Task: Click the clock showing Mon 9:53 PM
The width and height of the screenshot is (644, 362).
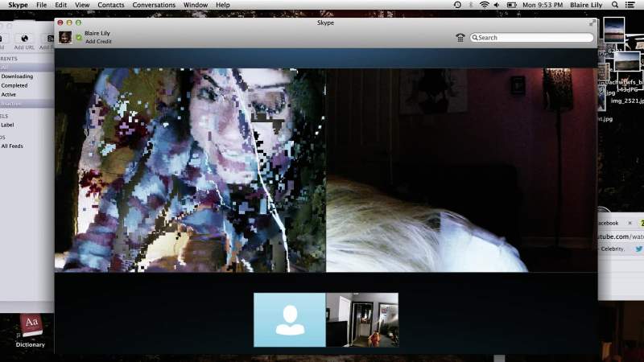Action: (x=542, y=5)
